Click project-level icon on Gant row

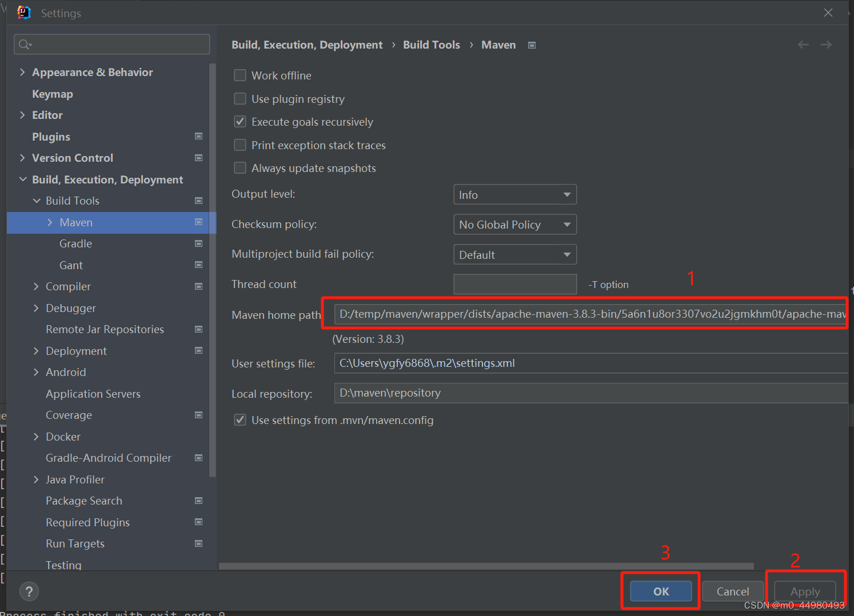click(198, 265)
